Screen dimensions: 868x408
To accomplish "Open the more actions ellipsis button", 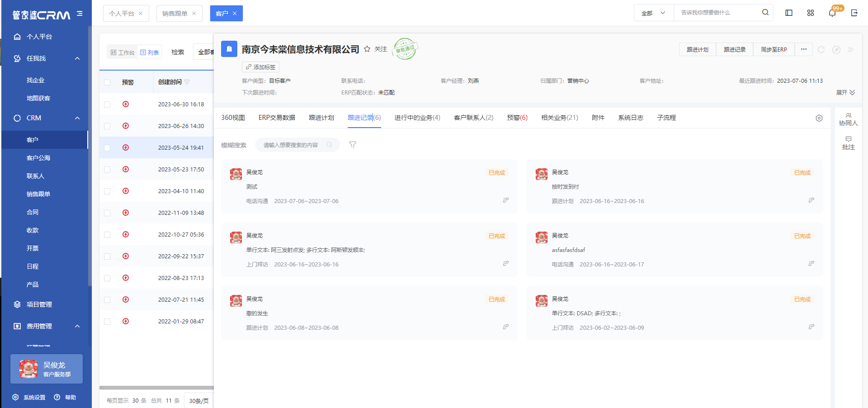I will 803,49.
